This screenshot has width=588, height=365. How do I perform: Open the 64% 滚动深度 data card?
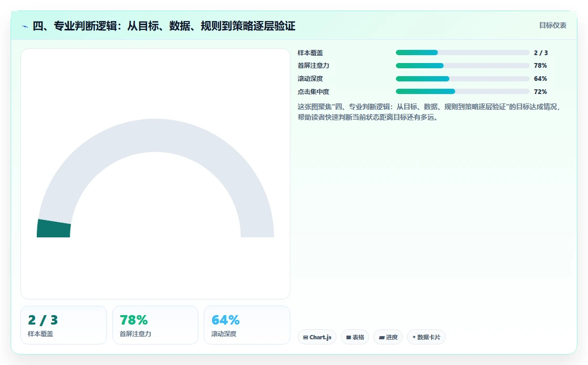(247, 325)
